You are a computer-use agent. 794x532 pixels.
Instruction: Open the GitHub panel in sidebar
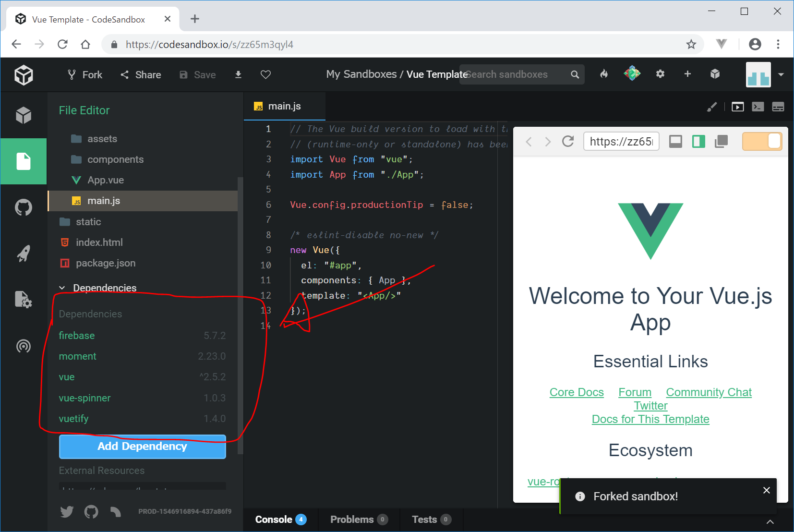tap(24, 207)
